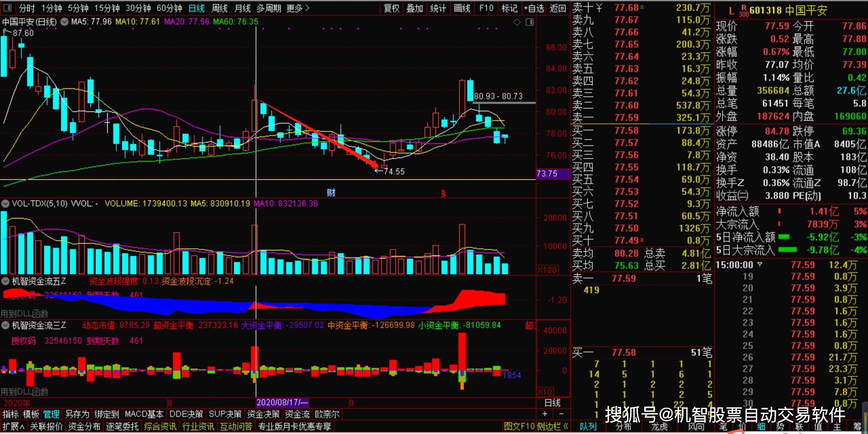
Task: Expand the 更多 periods list
Action: 298,8
